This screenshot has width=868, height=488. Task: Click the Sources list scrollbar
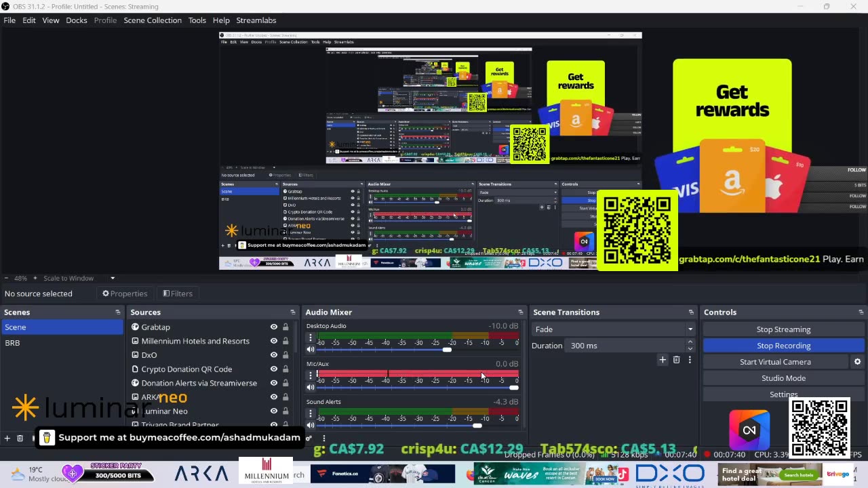click(296, 338)
